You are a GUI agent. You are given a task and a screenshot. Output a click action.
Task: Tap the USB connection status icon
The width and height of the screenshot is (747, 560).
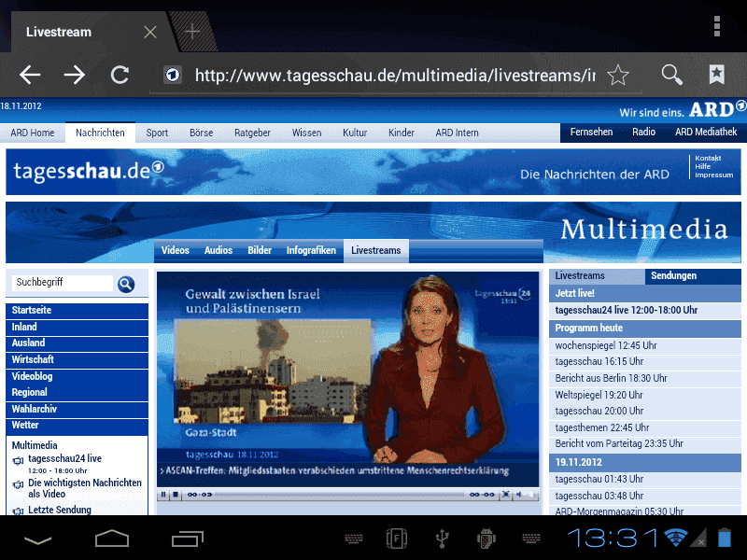click(442, 539)
